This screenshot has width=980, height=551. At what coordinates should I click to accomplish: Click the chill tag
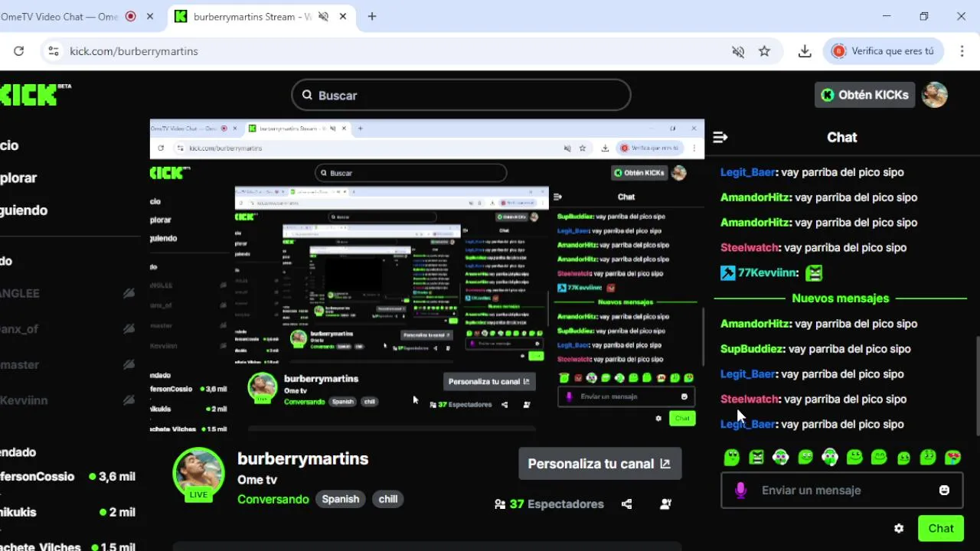(388, 499)
